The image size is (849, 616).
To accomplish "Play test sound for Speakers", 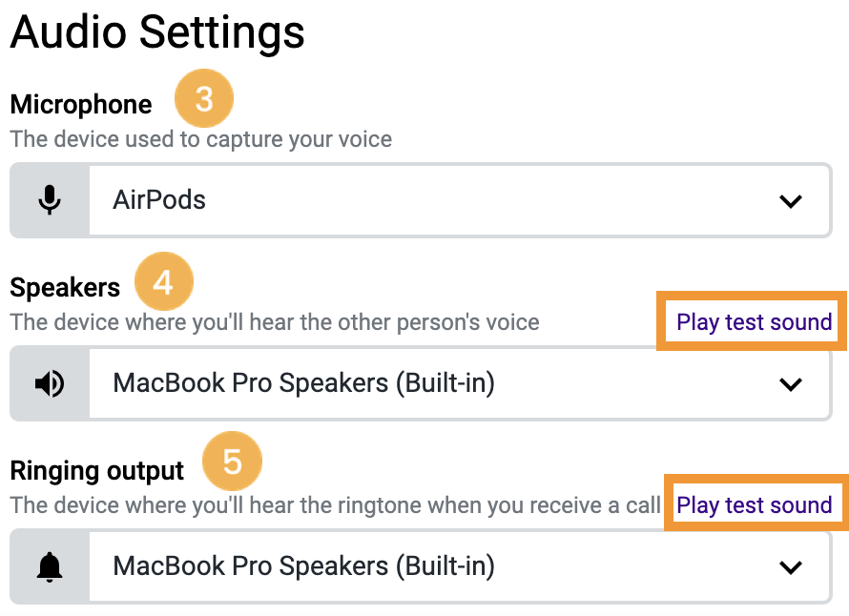I will [x=754, y=322].
